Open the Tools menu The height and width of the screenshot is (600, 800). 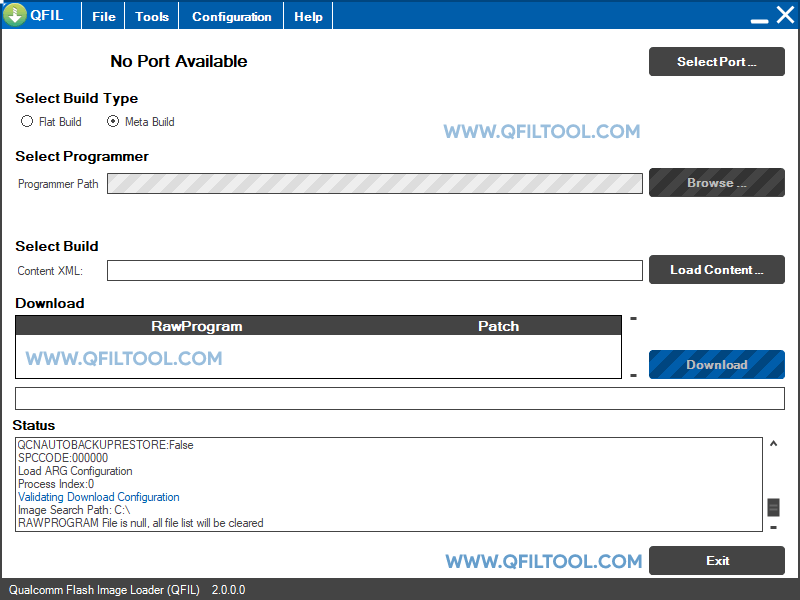(151, 15)
